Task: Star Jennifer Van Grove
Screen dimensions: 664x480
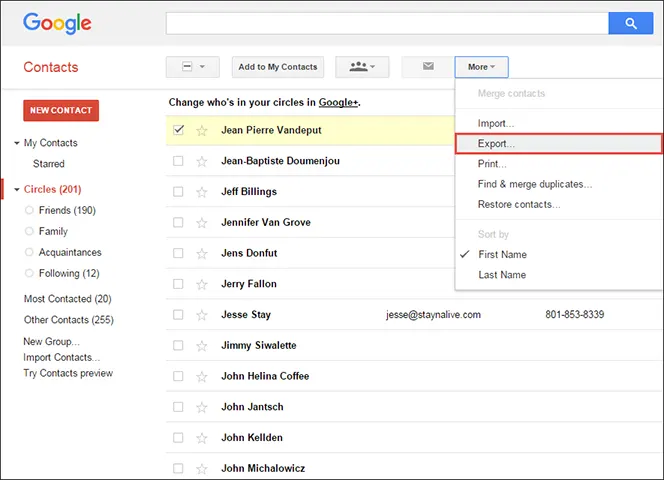Action: [x=202, y=223]
